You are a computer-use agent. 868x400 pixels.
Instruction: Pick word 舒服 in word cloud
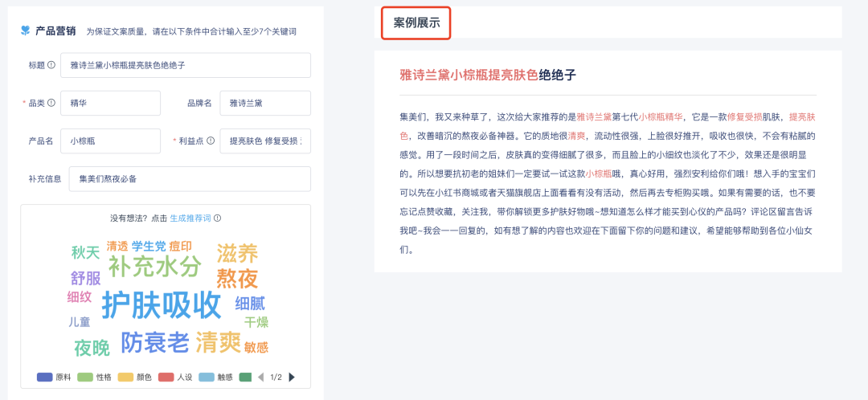tap(85, 278)
